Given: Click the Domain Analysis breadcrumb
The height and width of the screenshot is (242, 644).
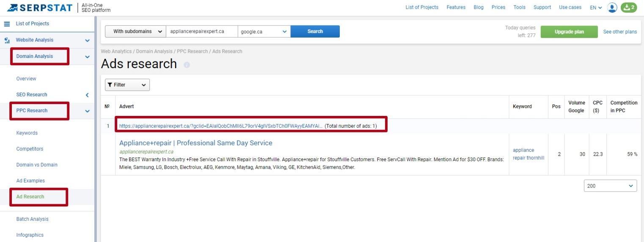Looking at the screenshot, I should (154, 52).
